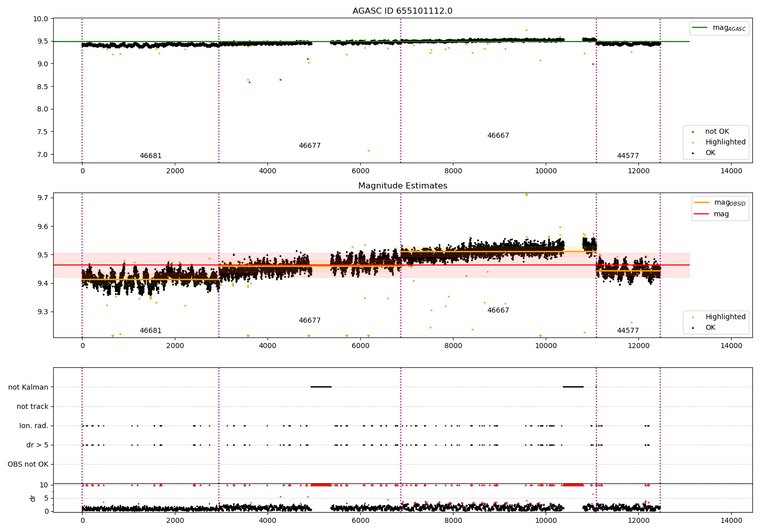Click obsid label 44577 in the middle plot
This screenshot has height=532, width=760.
coord(628,330)
